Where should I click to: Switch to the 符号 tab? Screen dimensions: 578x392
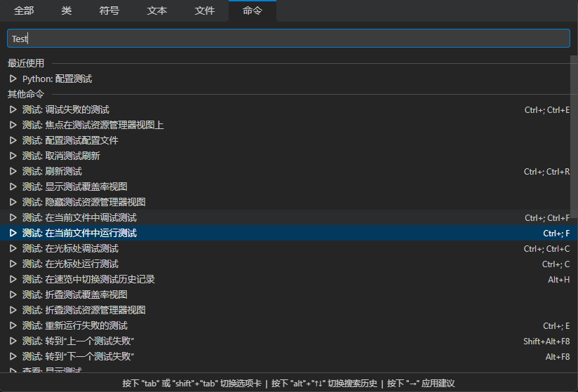click(109, 11)
